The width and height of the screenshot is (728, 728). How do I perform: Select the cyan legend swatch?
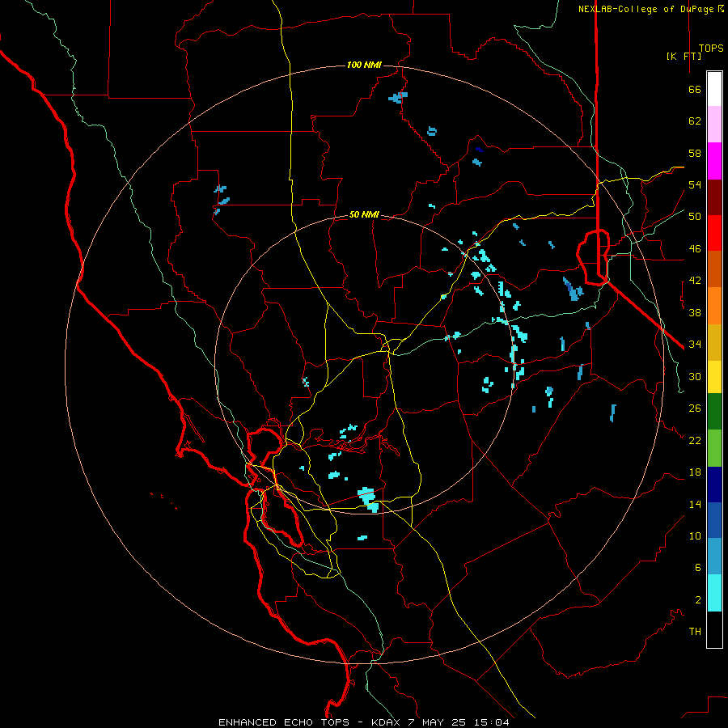tap(714, 593)
